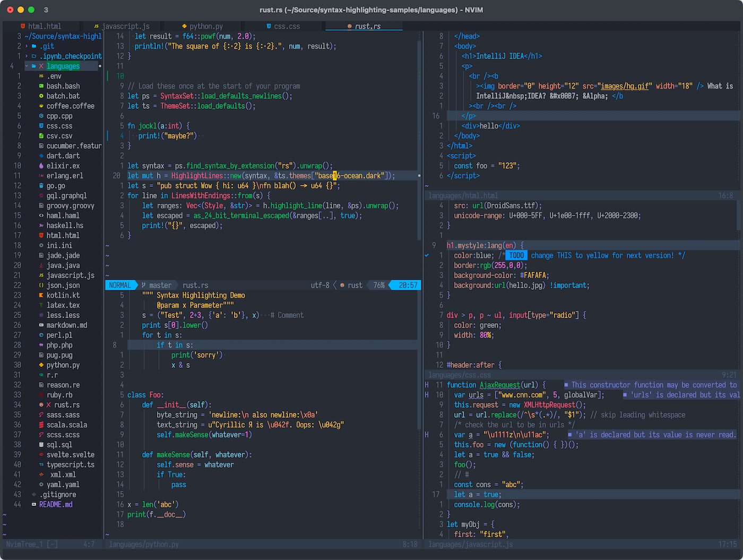Click the CSS3 shield icon beside css.css in tree
This screenshot has width=743, height=560.
(41, 126)
